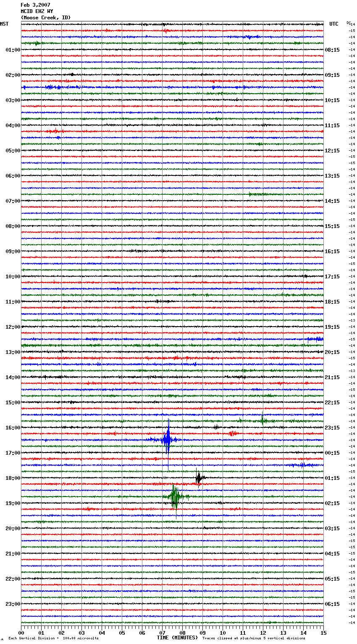Click the 'UTC' time zone header
Image resolution: width=357 pixels, height=644 pixels.
(334, 24)
